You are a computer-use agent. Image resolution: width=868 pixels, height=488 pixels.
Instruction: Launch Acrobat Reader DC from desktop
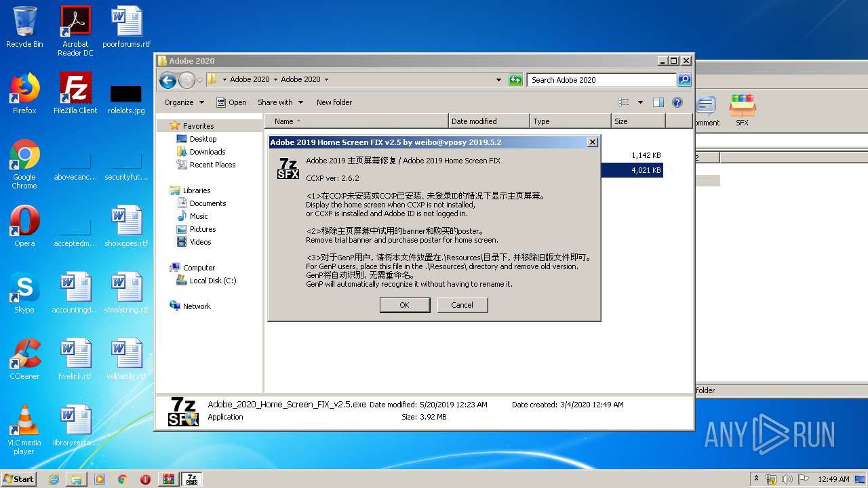click(x=75, y=31)
